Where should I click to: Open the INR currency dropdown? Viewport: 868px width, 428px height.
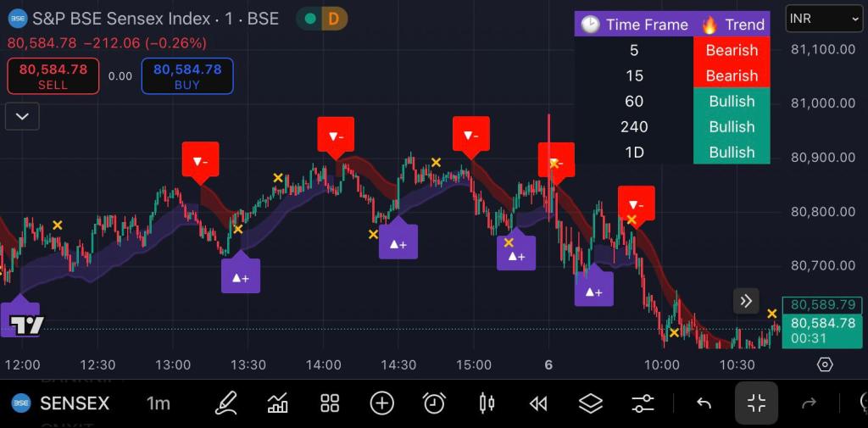click(824, 18)
